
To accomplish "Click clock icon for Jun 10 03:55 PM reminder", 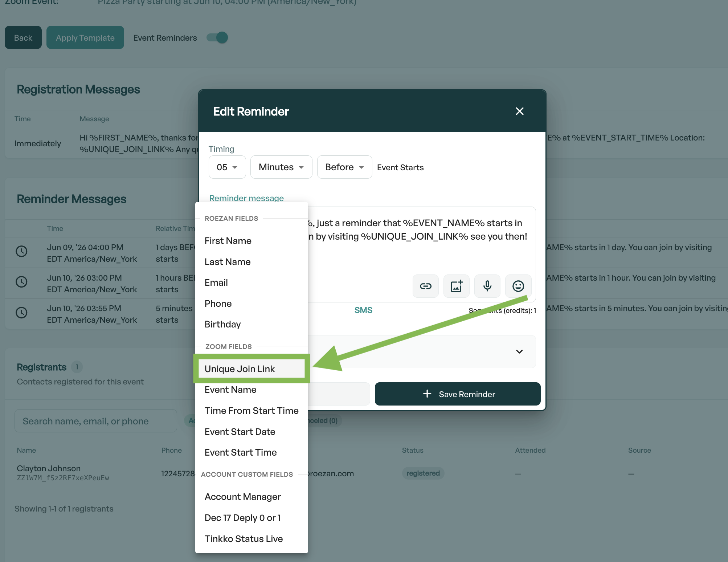I will tap(21, 313).
